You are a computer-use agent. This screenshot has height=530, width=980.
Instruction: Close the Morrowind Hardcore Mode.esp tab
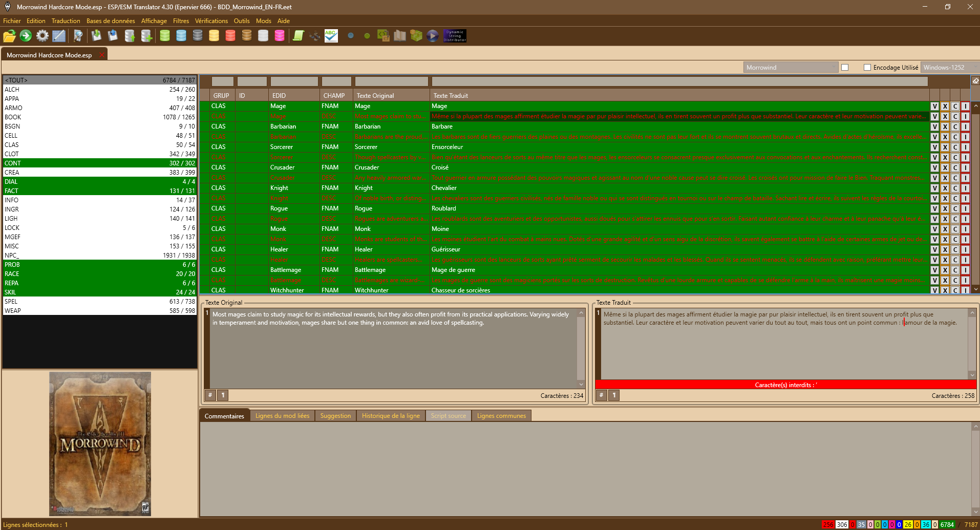[x=102, y=55]
